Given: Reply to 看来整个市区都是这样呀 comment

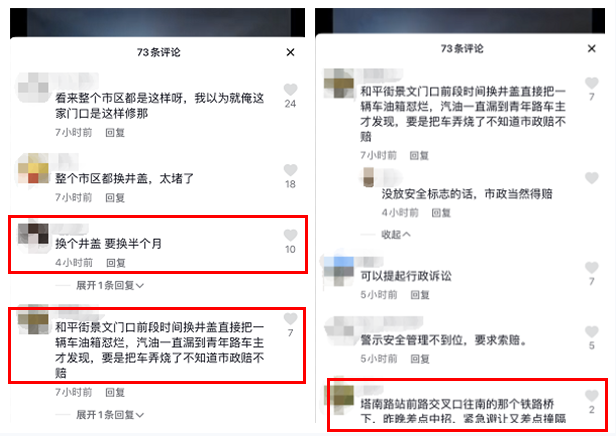Looking at the screenshot, I should 115,133.
